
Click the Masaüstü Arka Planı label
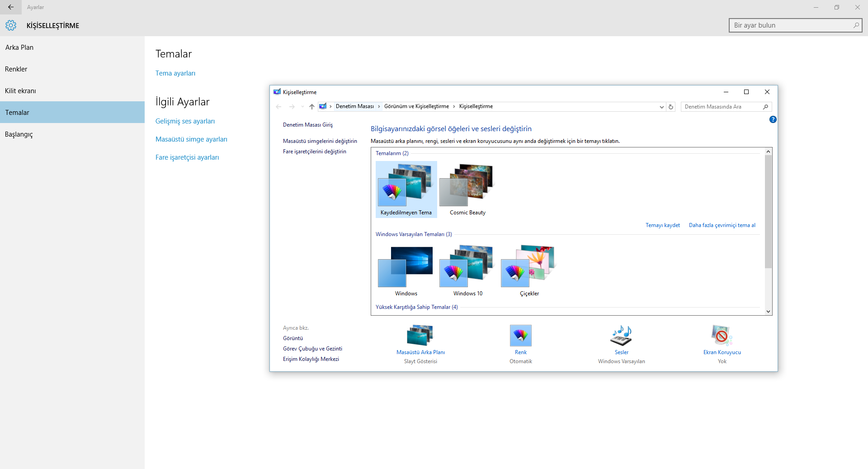coord(420,352)
